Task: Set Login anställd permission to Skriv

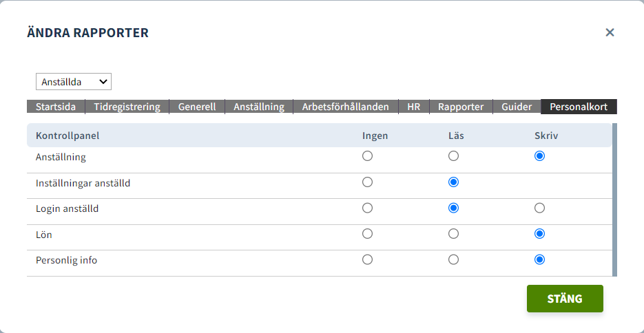Action: click(x=540, y=208)
